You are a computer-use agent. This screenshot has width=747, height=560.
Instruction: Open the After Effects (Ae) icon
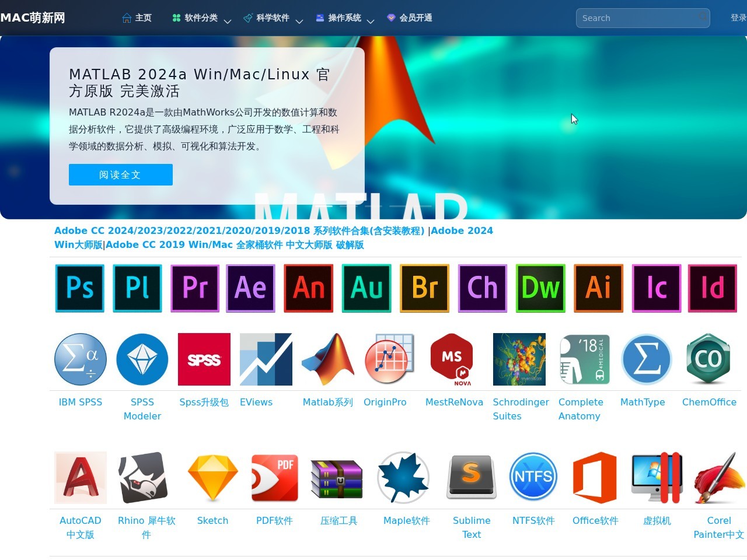pyautogui.click(x=251, y=288)
